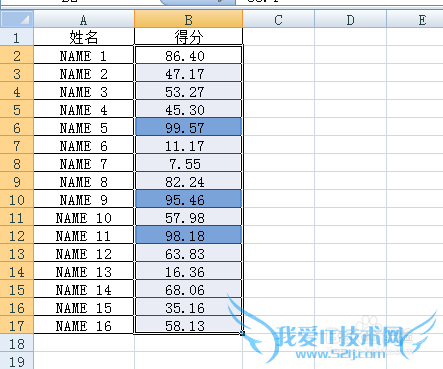The width and height of the screenshot is (443, 369).
Task: Click cell NAME 2
Action: coord(84,73)
